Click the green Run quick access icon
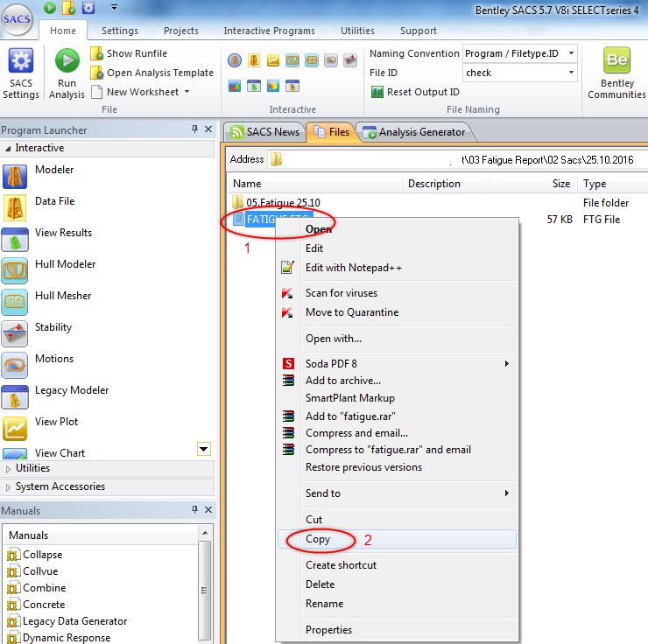Screen dimensions: 648x644 (50, 7)
